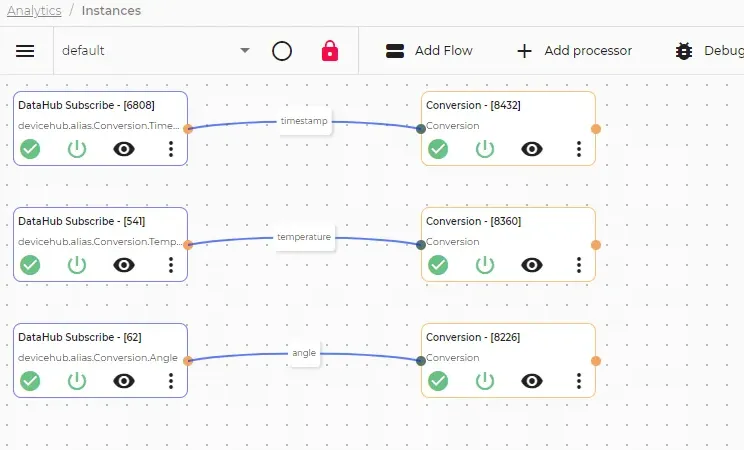Screen dimensions: 744x450
Task: Open the hamburger menu
Action: pyautogui.click(x=25, y=51)
